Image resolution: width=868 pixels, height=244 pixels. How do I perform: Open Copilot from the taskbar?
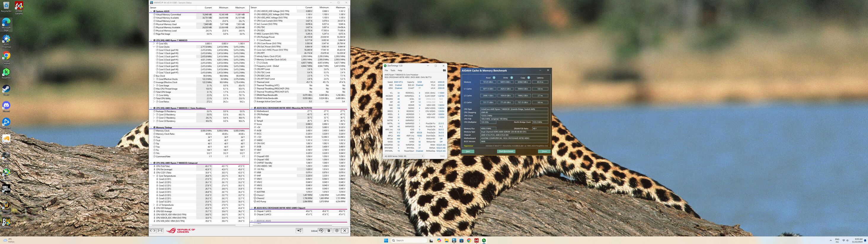(439, 240)
